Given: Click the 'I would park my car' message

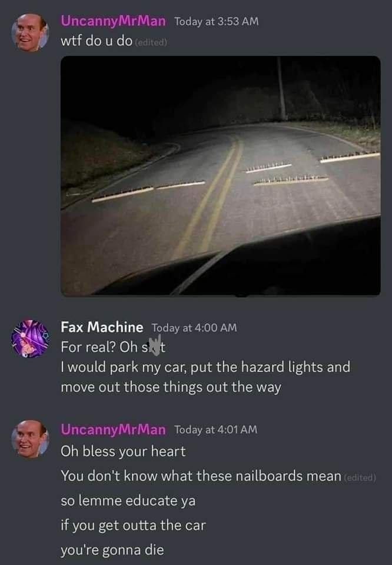Looking at the screenshot, I should click(x=205, y=377).
